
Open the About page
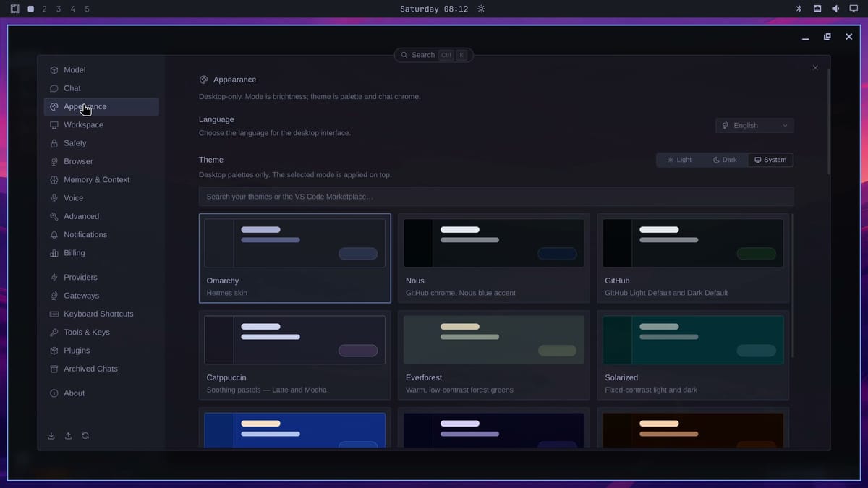click(x=101, y=393)
